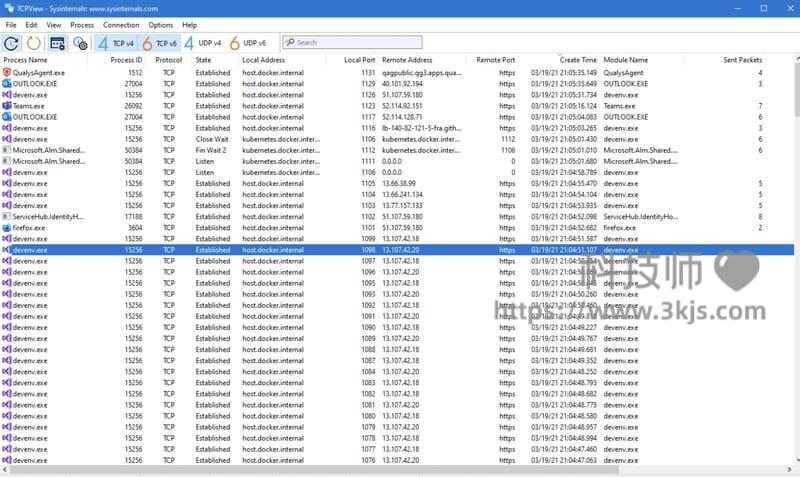Viewport: 800px width, 477px height.
Task: Sort by Protocol column header
Action: point(168,60)
